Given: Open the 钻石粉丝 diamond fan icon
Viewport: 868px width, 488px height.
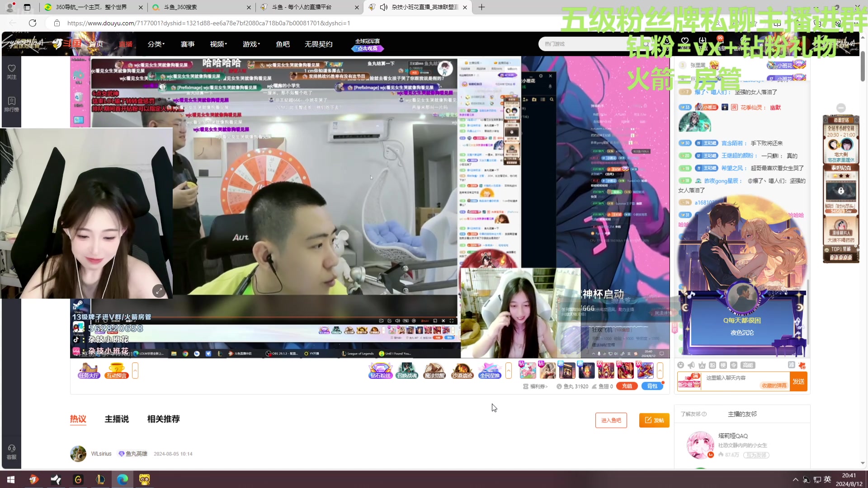Looking at the screenshot, I should click(x=380, y=371).
